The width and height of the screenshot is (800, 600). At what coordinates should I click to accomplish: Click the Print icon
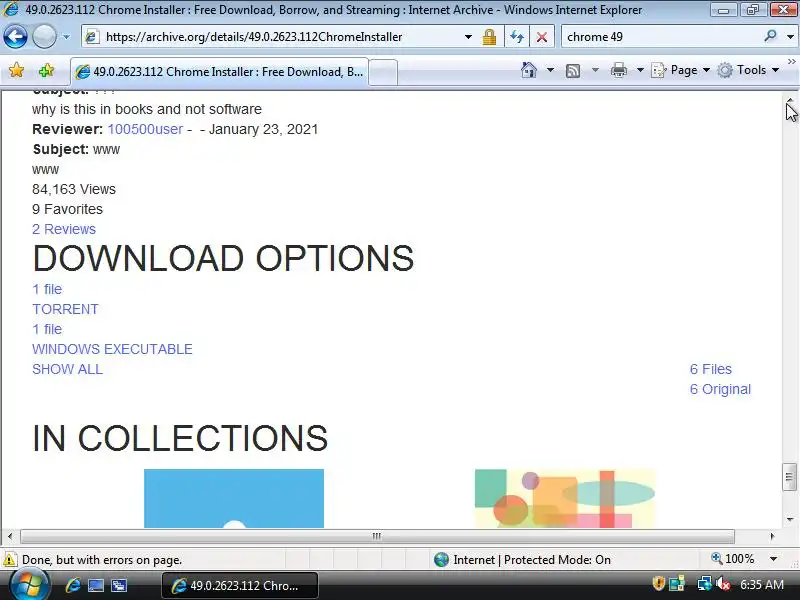618,70
